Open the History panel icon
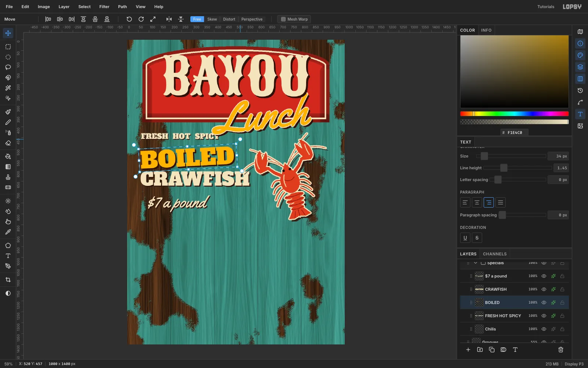This screenshot has height=368, width=588. [580, 91]
